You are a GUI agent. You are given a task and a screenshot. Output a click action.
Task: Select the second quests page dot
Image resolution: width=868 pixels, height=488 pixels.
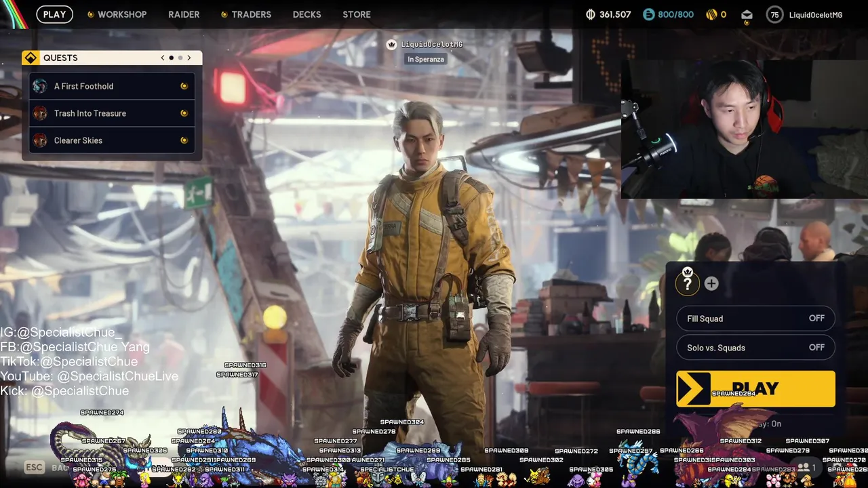coord(180,58)
